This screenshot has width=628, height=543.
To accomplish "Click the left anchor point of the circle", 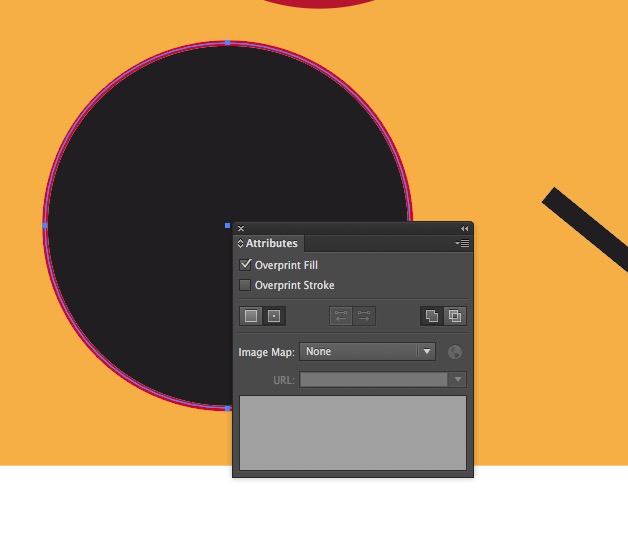I will [x=45, y=225].
